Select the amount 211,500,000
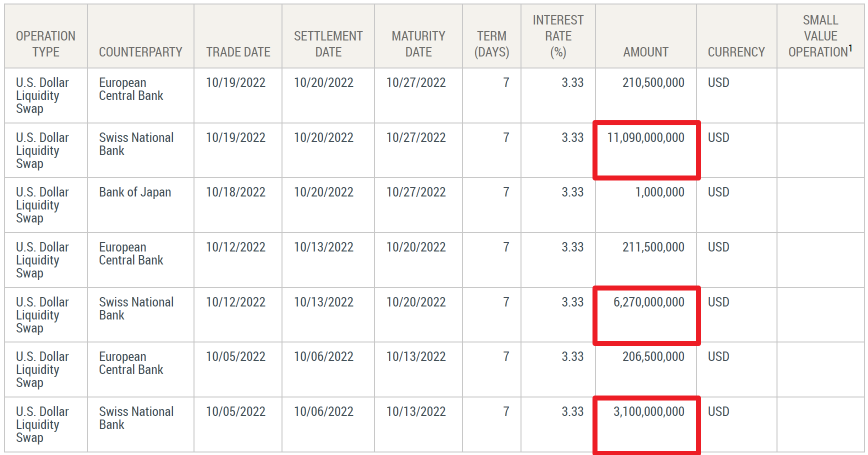Image resolution: width=868 pixels, height=455 pixels. (x=653, y=247)
